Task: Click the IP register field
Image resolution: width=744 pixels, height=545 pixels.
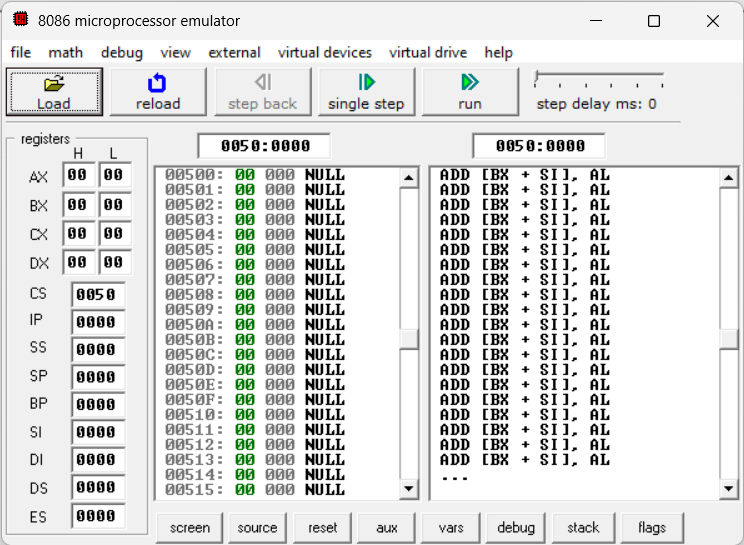Action: point(98,322)
